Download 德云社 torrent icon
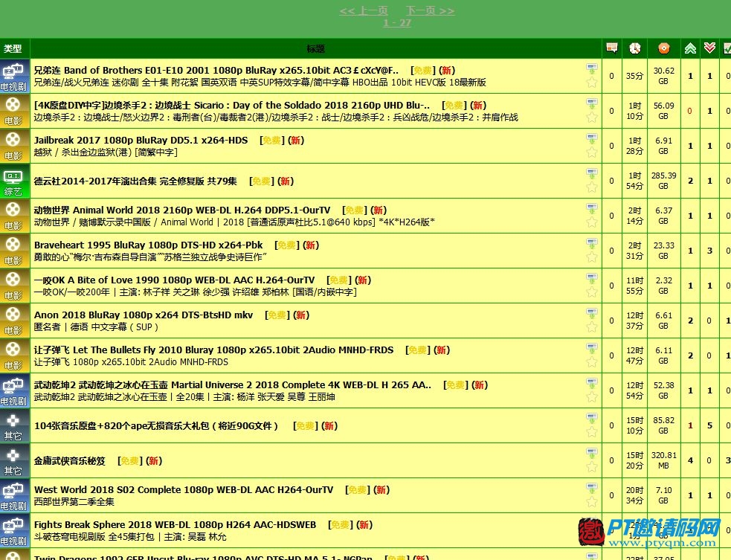 coord(592,173)
